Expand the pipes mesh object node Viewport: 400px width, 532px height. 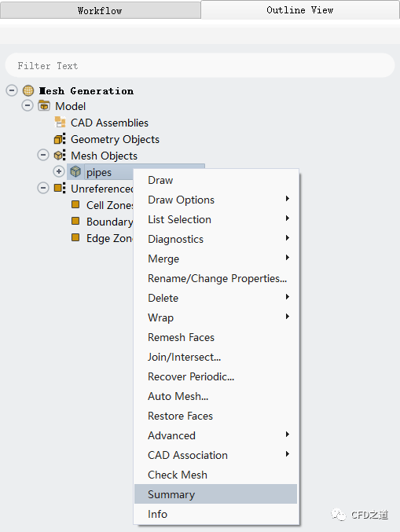[x=59, y=171]
